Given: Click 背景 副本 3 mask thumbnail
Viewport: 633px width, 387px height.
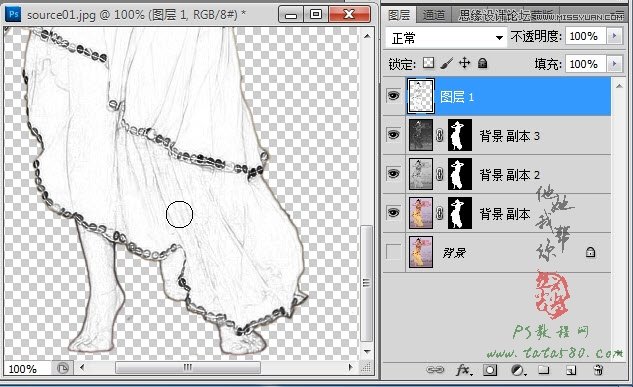Looking at the screenshot, I should pos(460,135).
